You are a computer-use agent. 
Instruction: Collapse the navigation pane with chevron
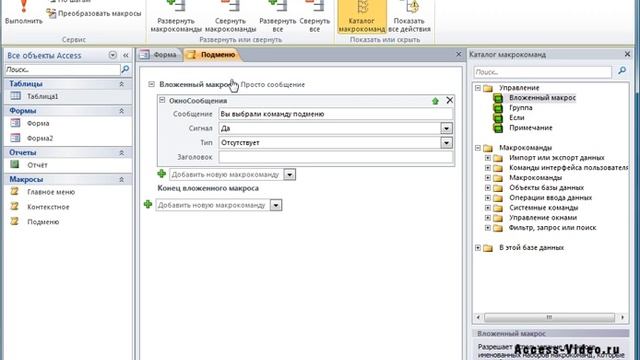click(126, 55)
